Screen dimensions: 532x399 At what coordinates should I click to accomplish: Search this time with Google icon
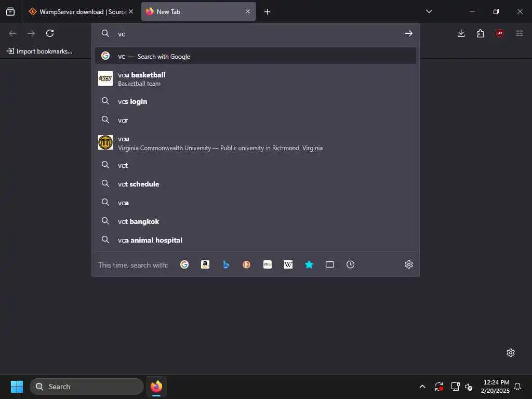pos(184,264)
